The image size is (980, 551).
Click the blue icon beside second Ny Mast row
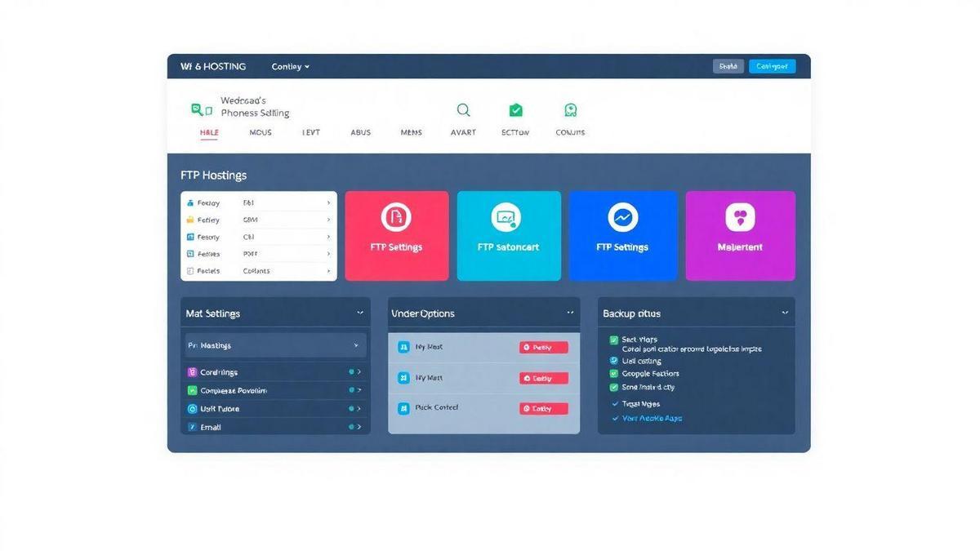click(x=403, y=378)
